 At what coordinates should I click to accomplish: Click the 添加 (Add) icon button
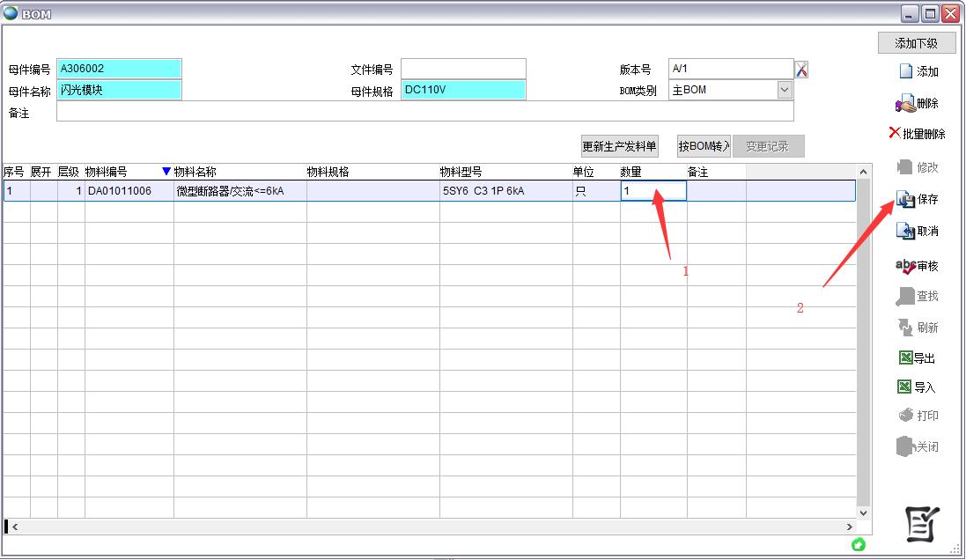pos(917,72)
